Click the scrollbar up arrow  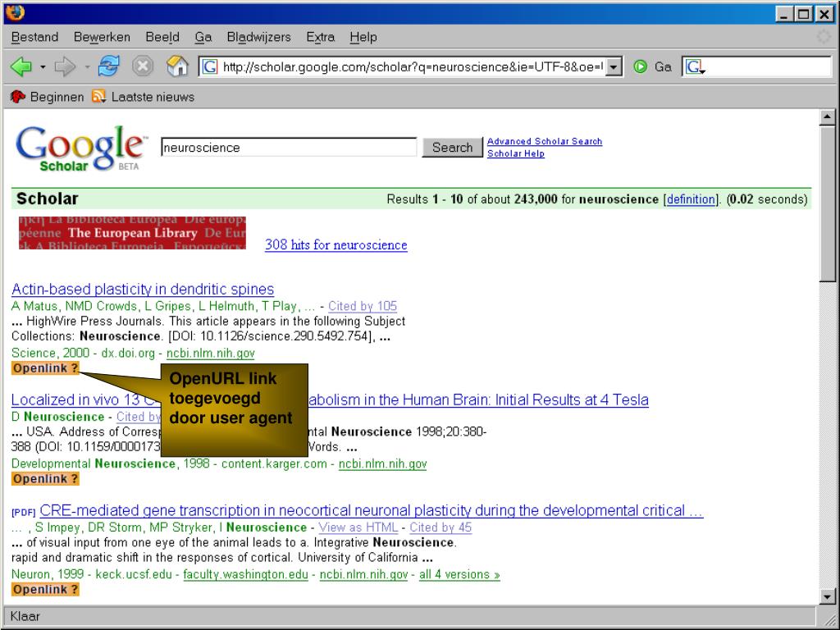click(827, 116)
